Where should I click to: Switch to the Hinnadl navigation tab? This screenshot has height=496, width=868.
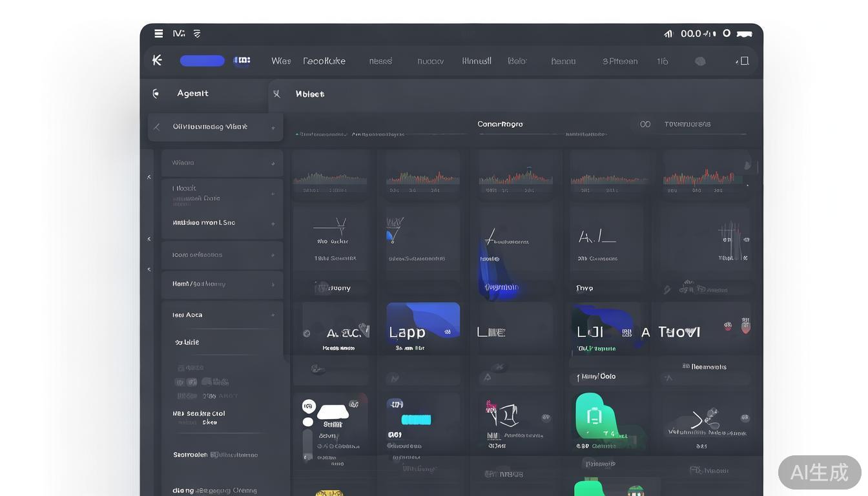pos(477,61)
